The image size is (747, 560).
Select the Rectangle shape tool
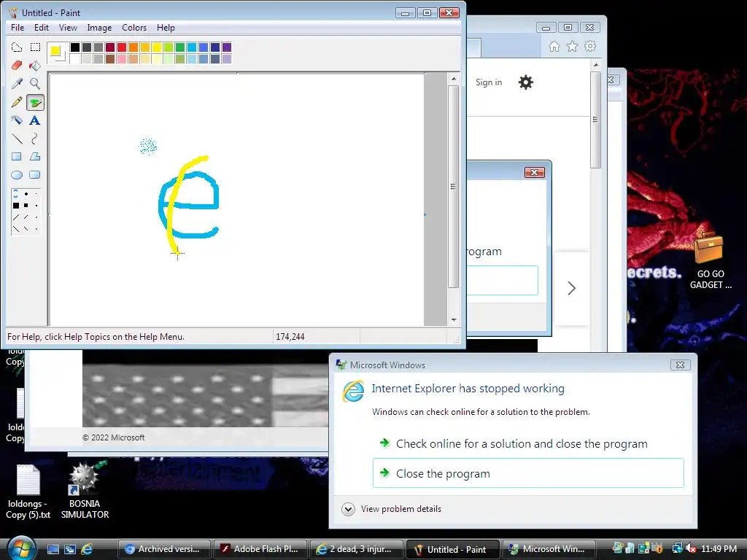(x=17, y=157)
